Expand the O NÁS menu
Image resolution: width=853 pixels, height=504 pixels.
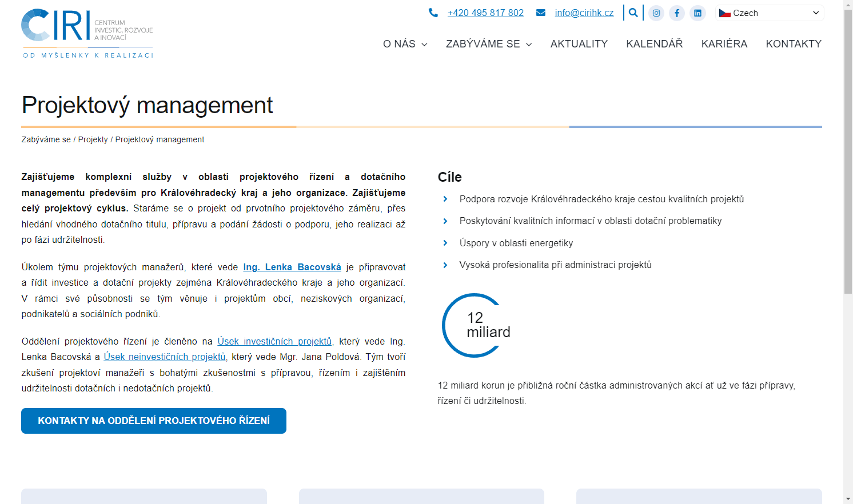405,44
